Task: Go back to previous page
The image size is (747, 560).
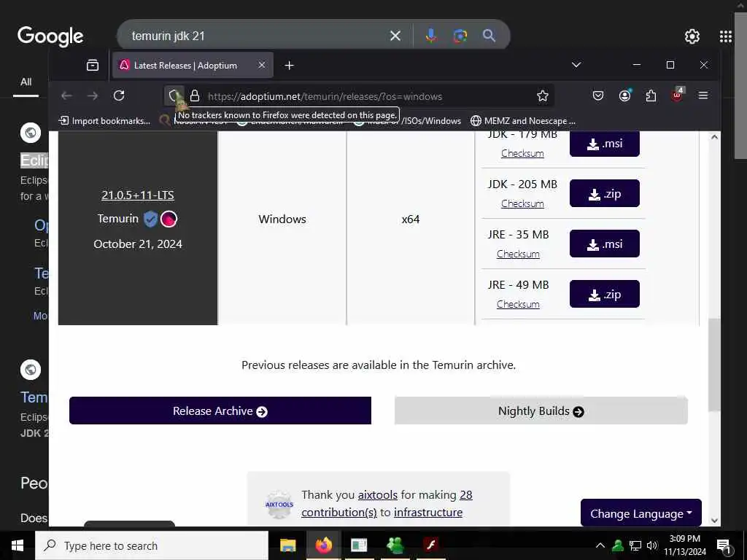Action: pyautogui.click(x=66, y=96)
